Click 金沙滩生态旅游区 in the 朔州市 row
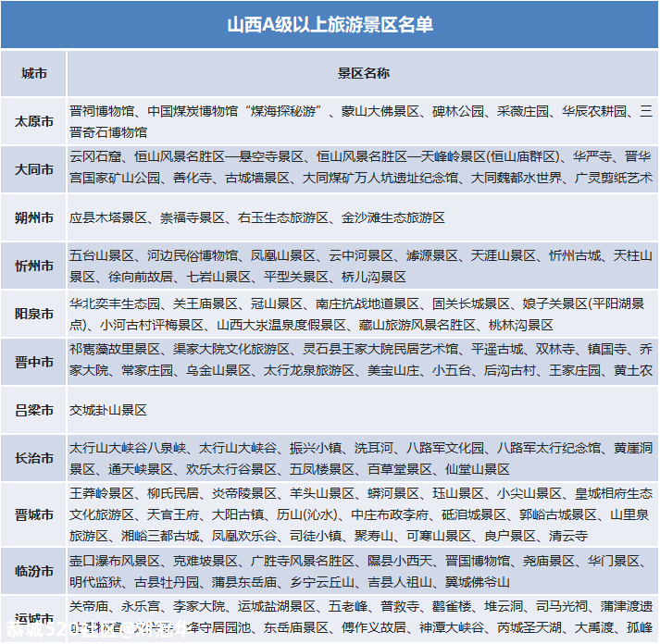The height and width of the screenshot is (644, 660). (x=393, y=217)
